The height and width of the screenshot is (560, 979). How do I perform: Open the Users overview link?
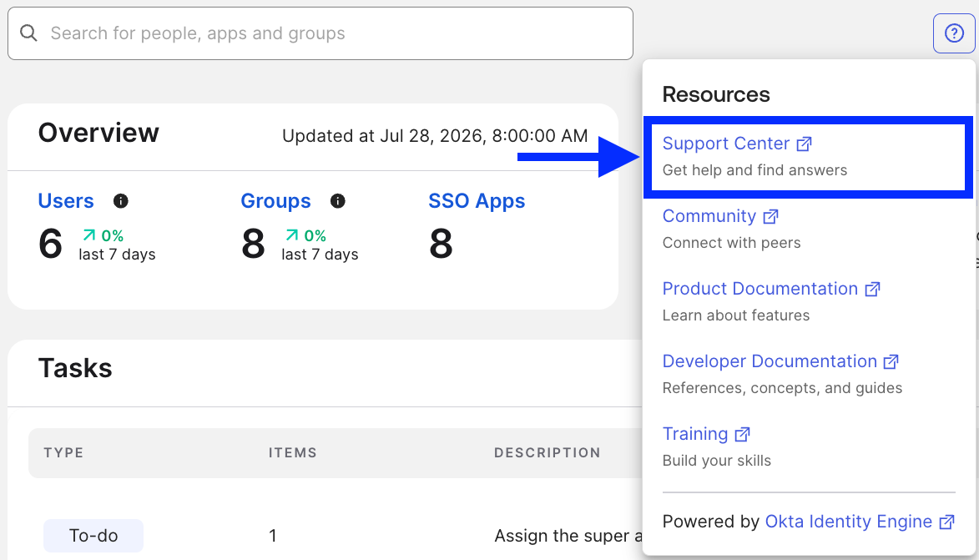click(x=66, y=201)
